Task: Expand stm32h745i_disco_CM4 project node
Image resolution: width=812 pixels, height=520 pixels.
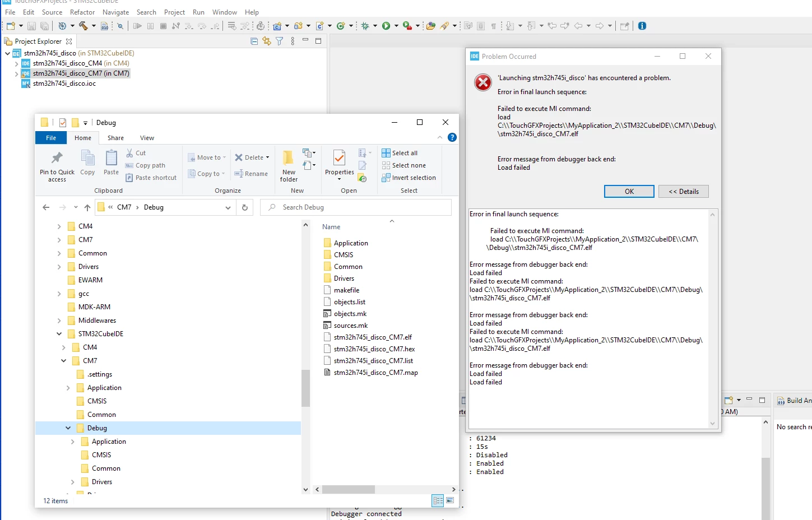Action: point(16,63)
